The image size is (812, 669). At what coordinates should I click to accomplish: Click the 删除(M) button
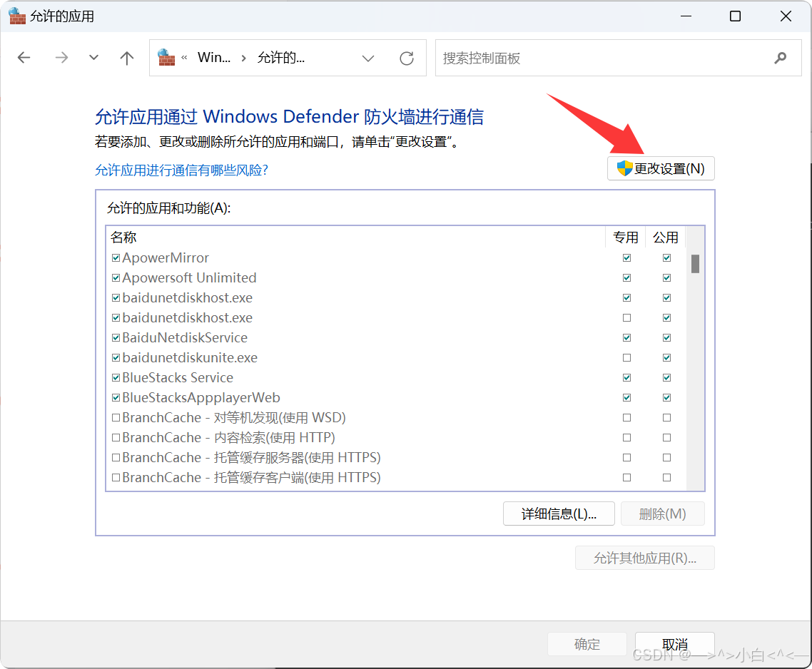(662, 514)
